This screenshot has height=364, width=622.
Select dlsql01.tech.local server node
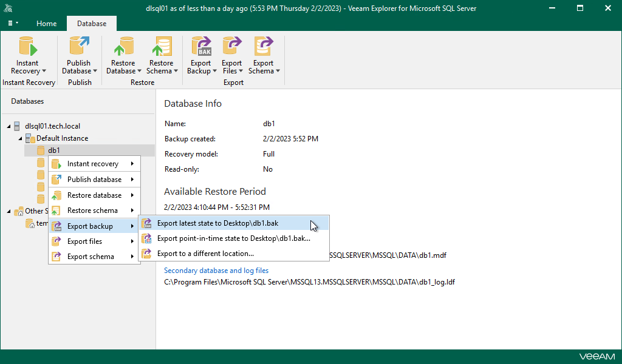pyautogui.click(x=52, y=126)
